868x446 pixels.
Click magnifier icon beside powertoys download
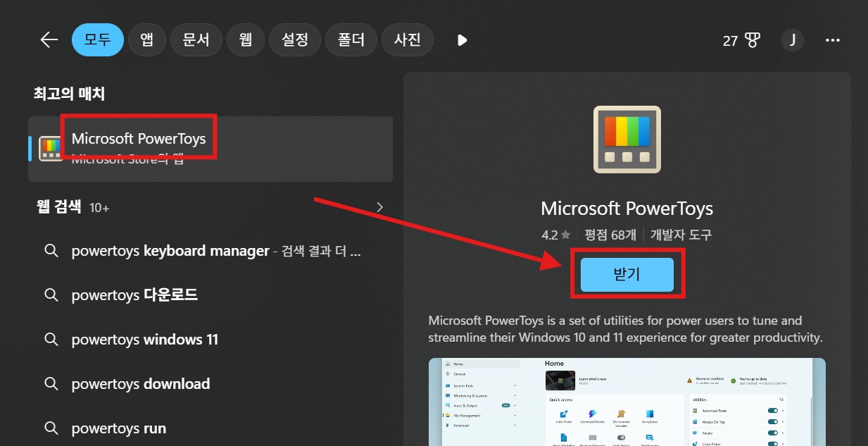point(51,384)
